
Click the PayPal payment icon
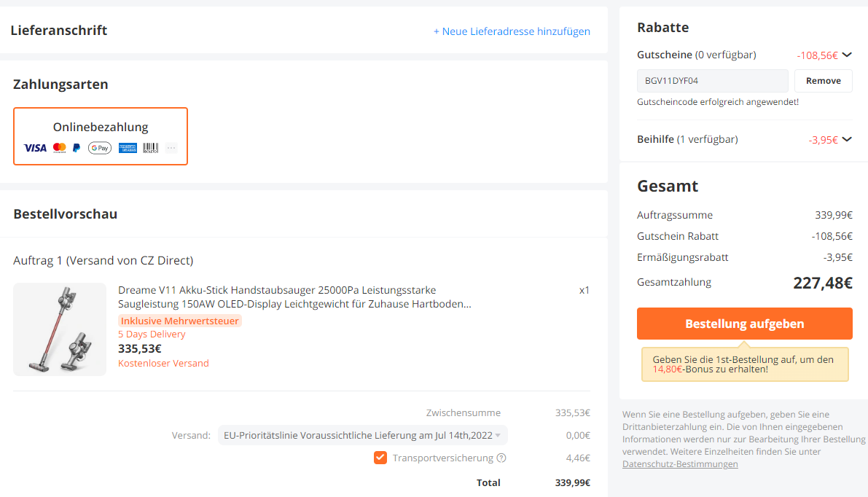(x=77, y=148)
